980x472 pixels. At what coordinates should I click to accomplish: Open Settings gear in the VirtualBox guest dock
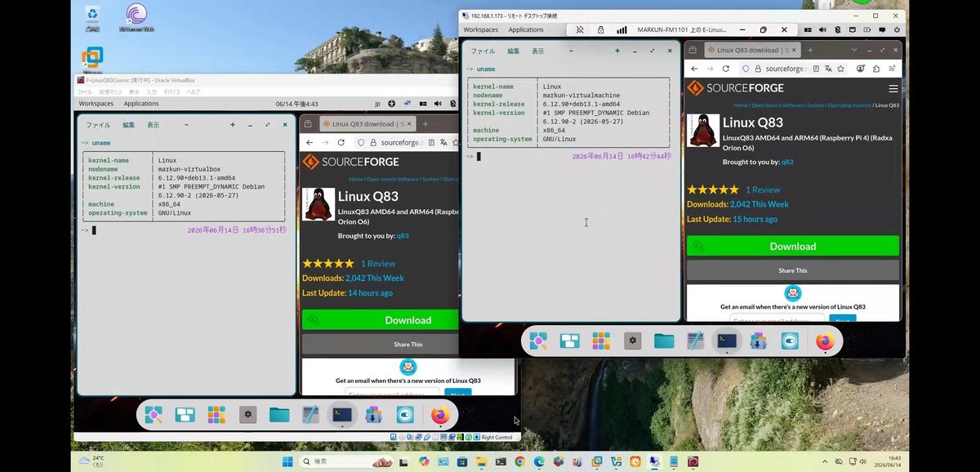coord(248,415)
